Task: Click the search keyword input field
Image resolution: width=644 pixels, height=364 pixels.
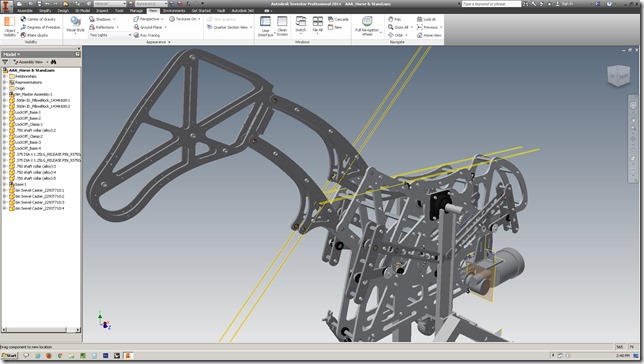Action: pos(491,4)
